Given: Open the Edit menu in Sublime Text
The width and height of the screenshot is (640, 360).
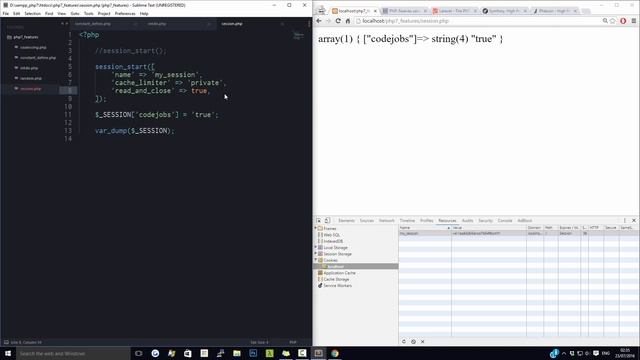Looking at the screenshot, I should coord(16,13).
